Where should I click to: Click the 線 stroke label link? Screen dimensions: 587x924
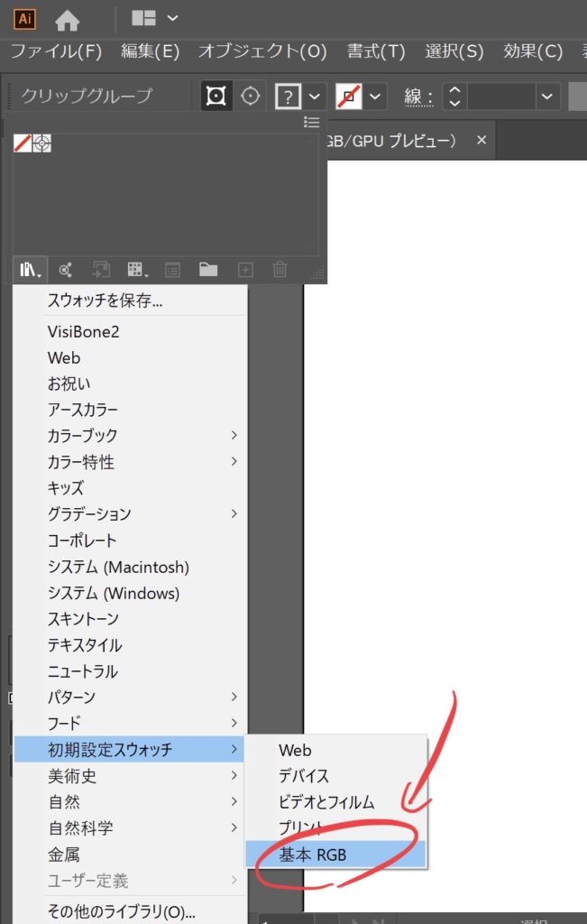[418, 97]
